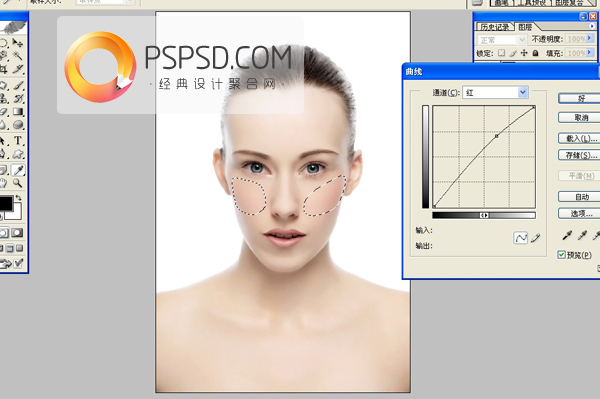
Task: Toggle the 预览(P) preview checkbox
Action: 561,254
